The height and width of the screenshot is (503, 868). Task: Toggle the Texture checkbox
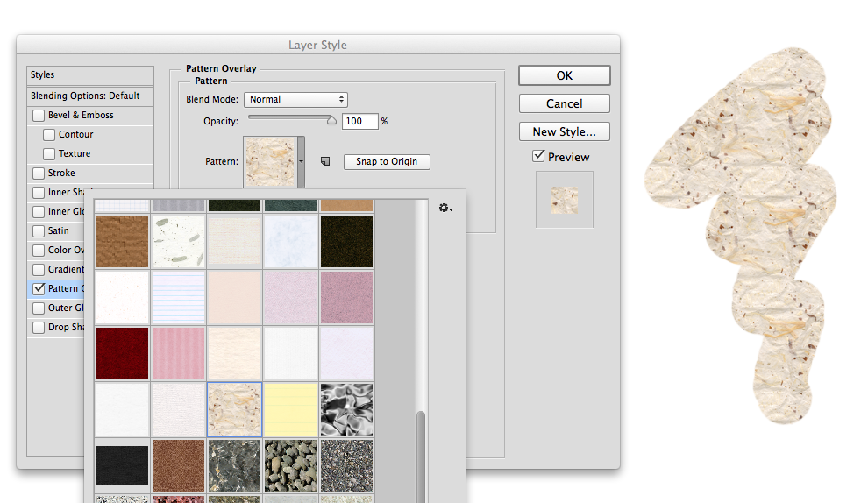[x=49, y=154]
